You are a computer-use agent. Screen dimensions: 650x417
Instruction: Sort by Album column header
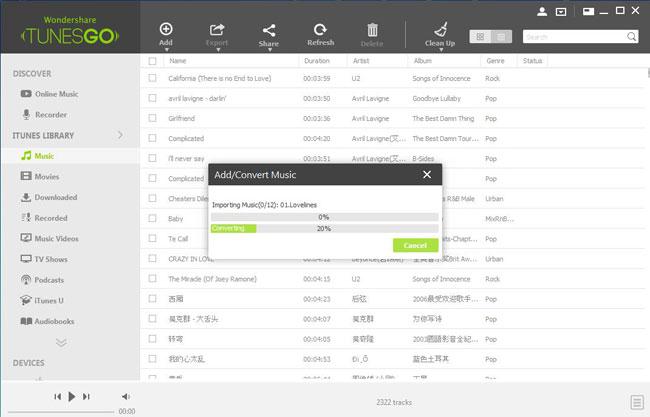pos(422,61)
